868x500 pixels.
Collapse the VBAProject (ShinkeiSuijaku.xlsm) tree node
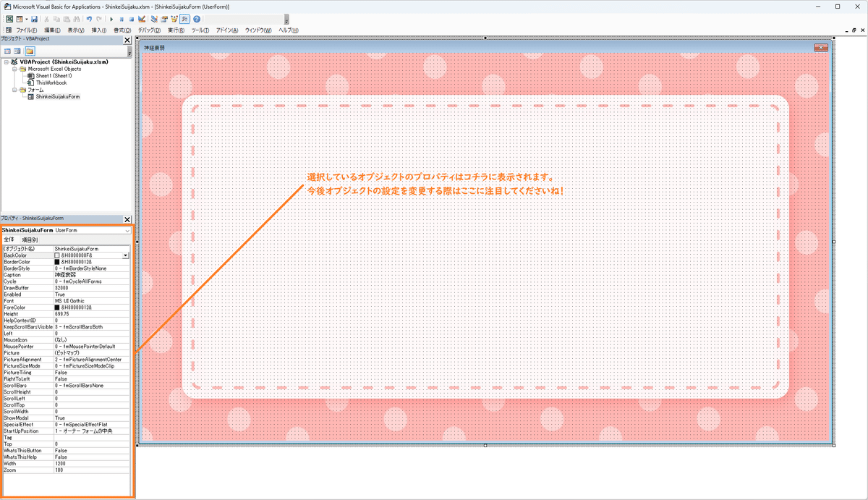point(6,62)
